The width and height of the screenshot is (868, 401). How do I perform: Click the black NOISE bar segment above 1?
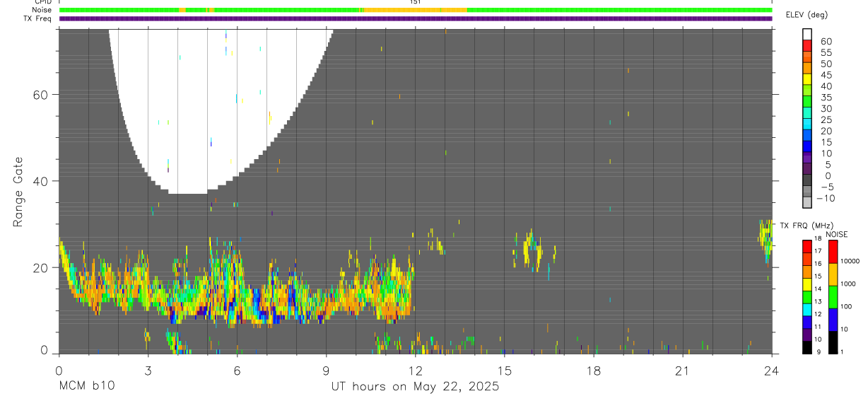pyautogui.click(x=832, y=341)
